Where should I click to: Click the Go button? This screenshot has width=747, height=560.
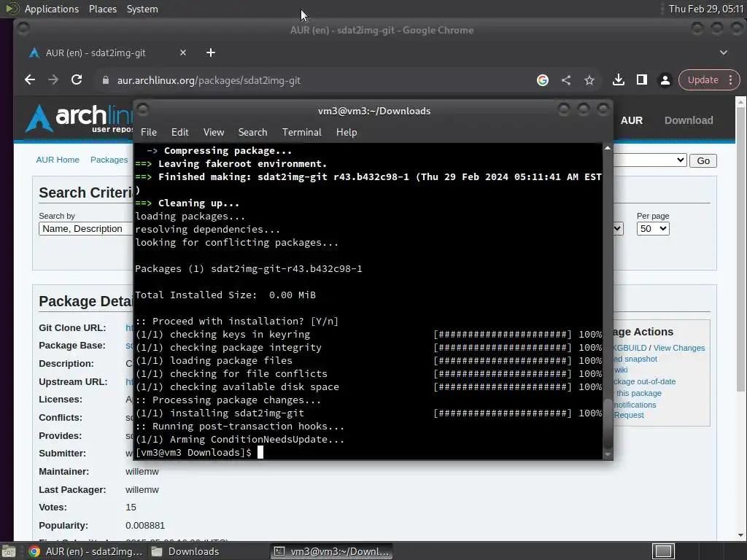point(703,161)
